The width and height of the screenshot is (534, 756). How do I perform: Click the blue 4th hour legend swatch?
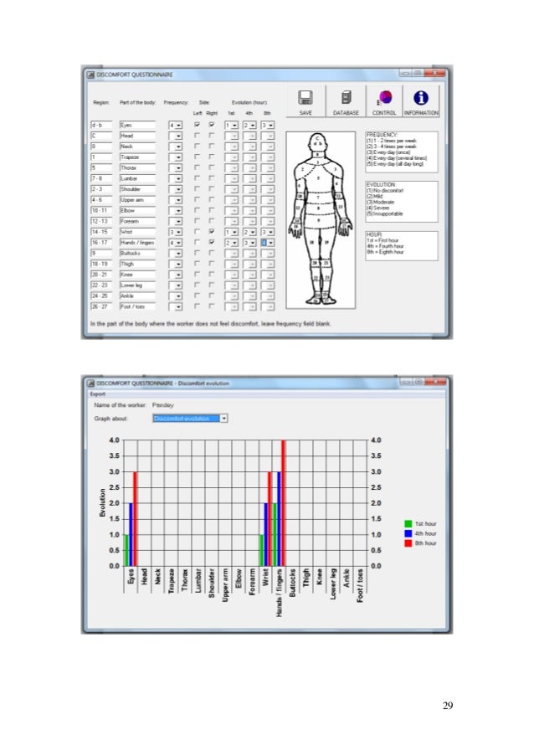point(408,533)
